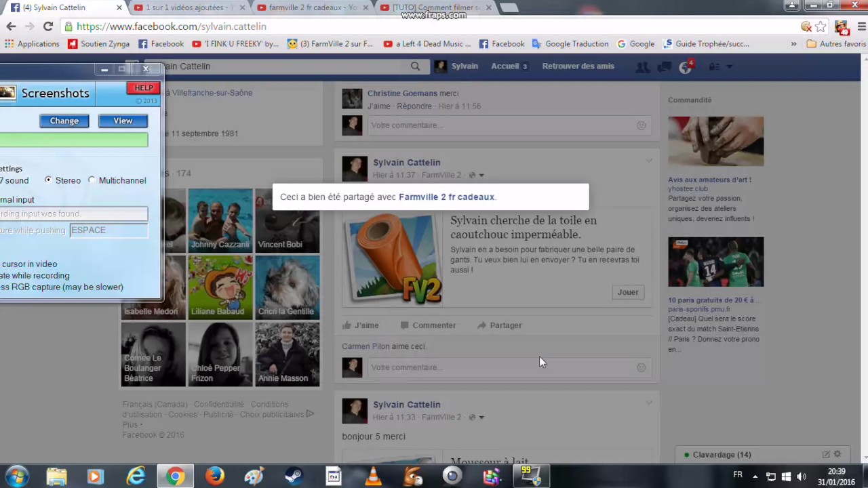Show hidden tray icons arrow
Viewport: 868px width, 488px height.
pyautogui.click(x=755, y=476)
